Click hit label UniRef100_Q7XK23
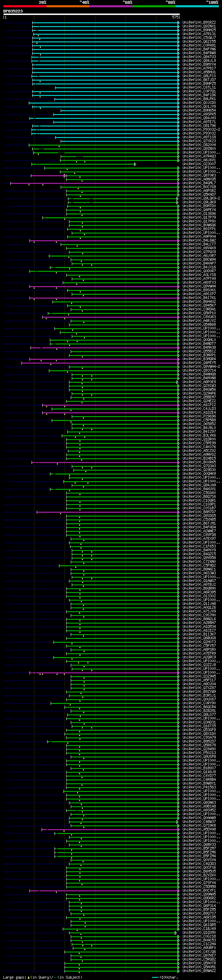The image size is (222, 980). (199, 141)
